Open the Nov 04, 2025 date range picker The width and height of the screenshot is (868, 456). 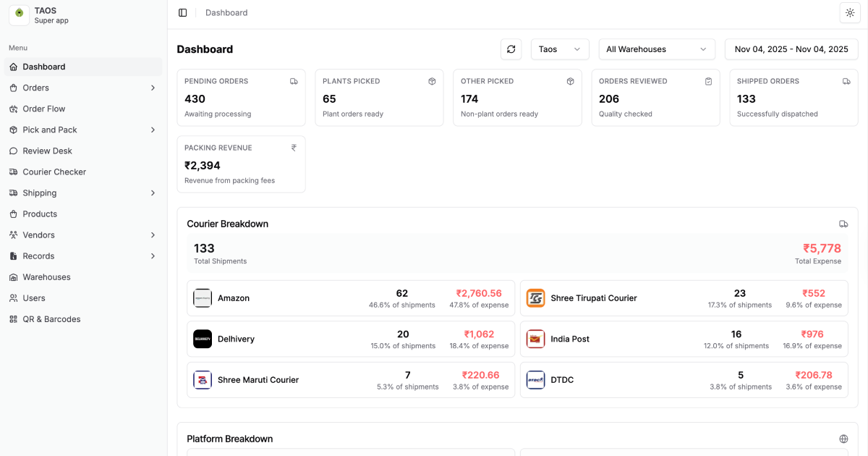[791, 49]
